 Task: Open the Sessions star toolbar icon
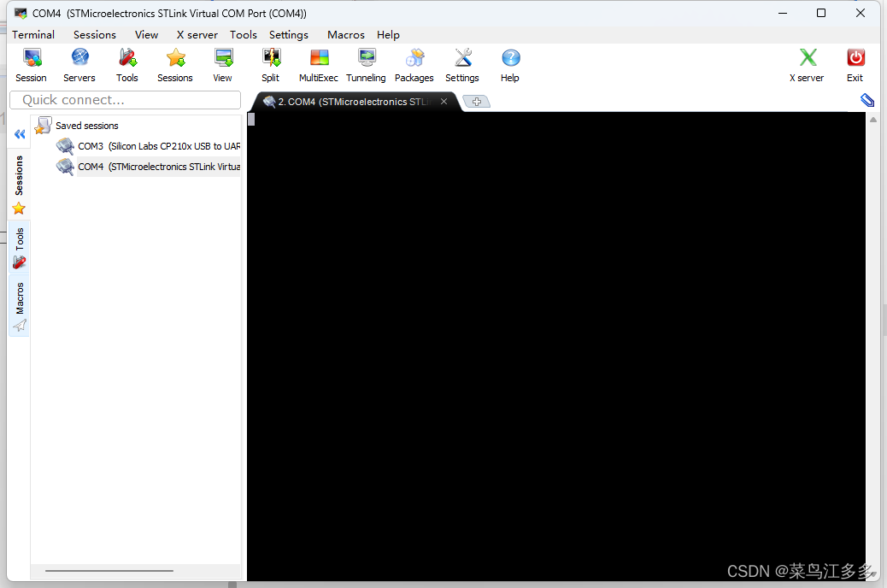pyautogui.click(x=175, y=65)
